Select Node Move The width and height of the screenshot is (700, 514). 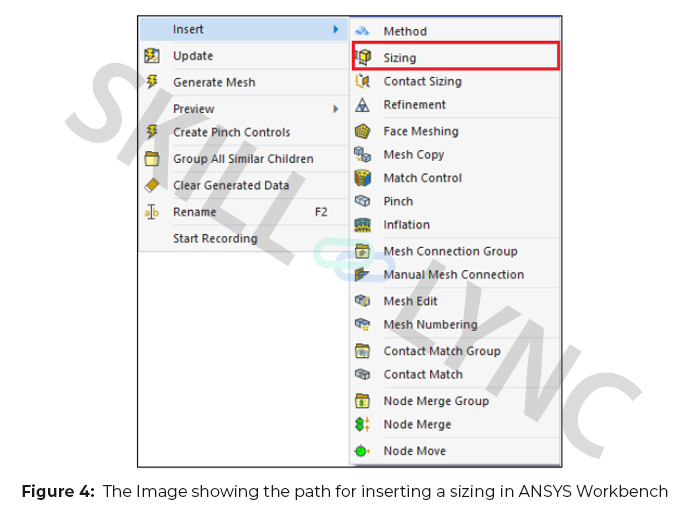455,451
